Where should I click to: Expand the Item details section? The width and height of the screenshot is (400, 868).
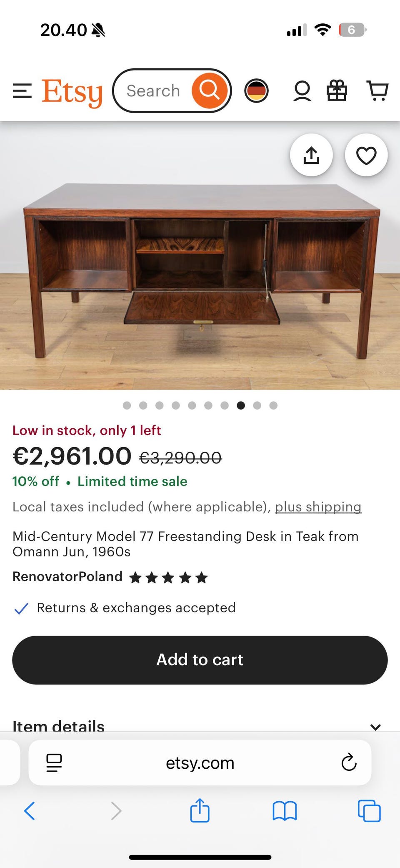tap(375, 726)
